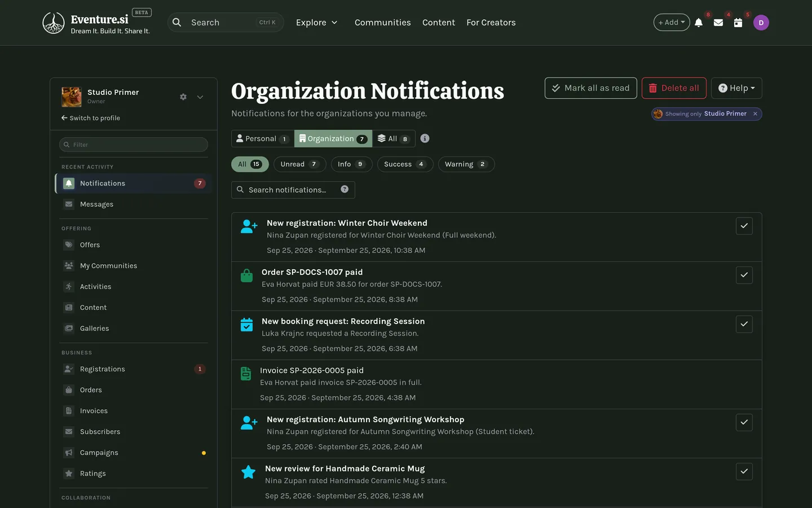The width and height of the screenshot is (812, 508).
Task: Mark Winter Choir Weekend notification as read
Action: click(744, 226)
